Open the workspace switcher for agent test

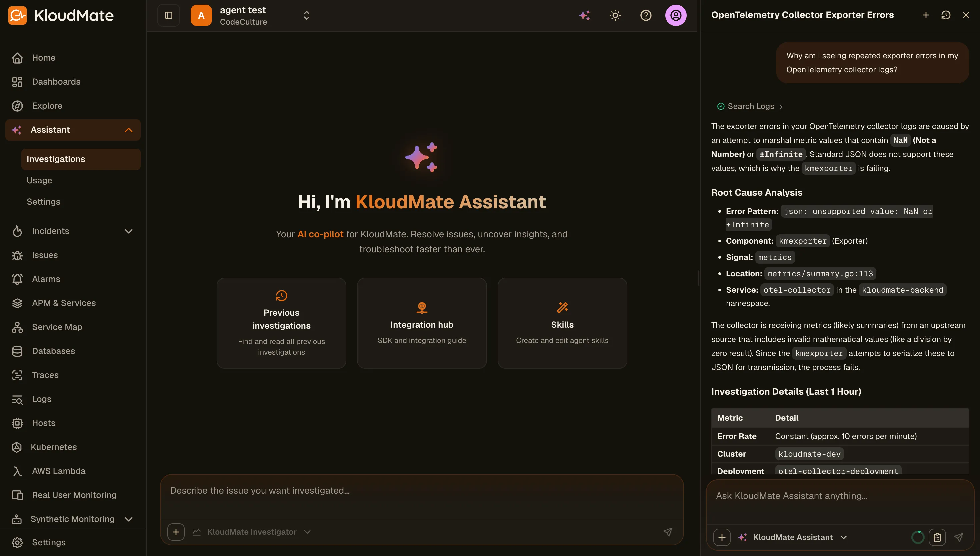306,15
